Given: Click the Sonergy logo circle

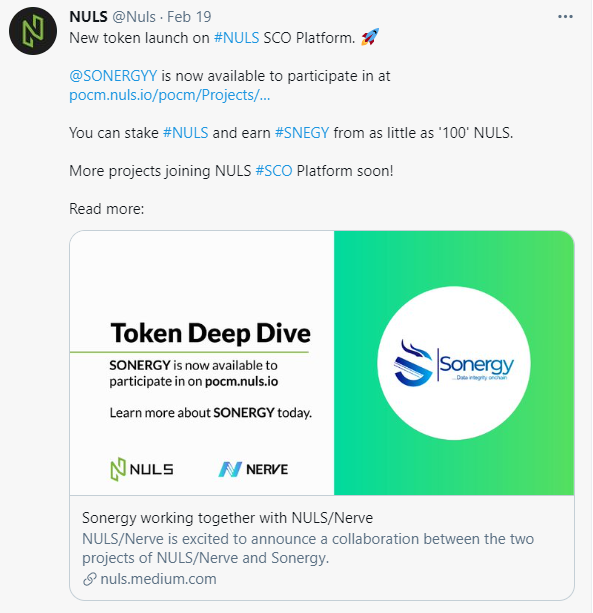Looking at the screenshot, I should point(454,363).
